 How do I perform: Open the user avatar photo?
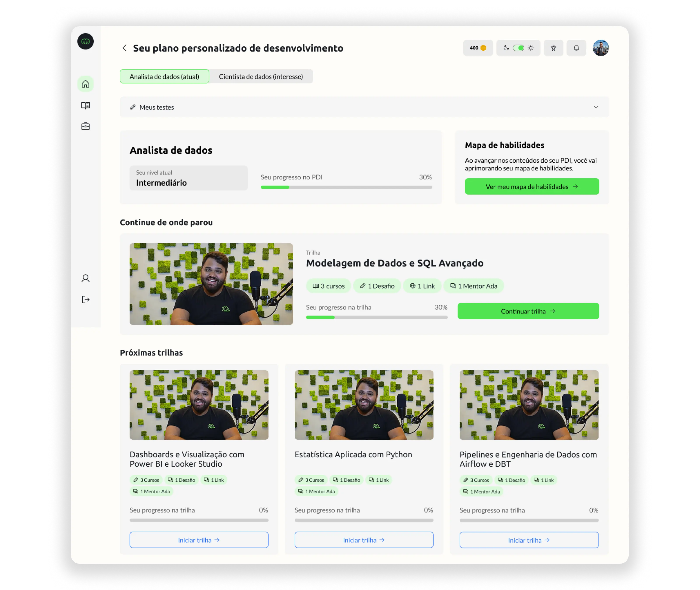(x=600, y=48)
